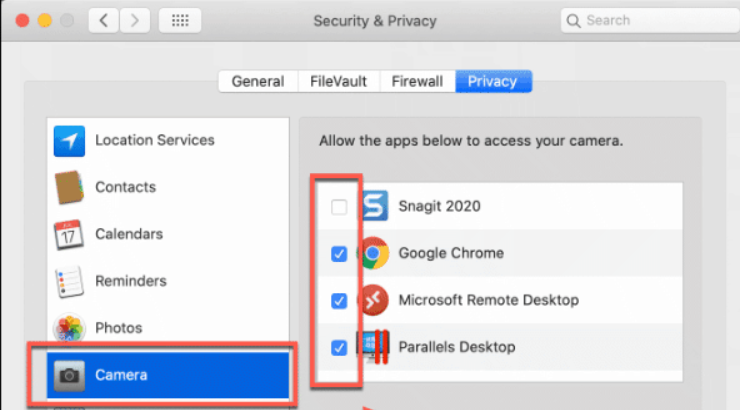Uncheck Google Chrome camera access
The width and height of the screenshot is (740, 410).
tap(339, 254)
